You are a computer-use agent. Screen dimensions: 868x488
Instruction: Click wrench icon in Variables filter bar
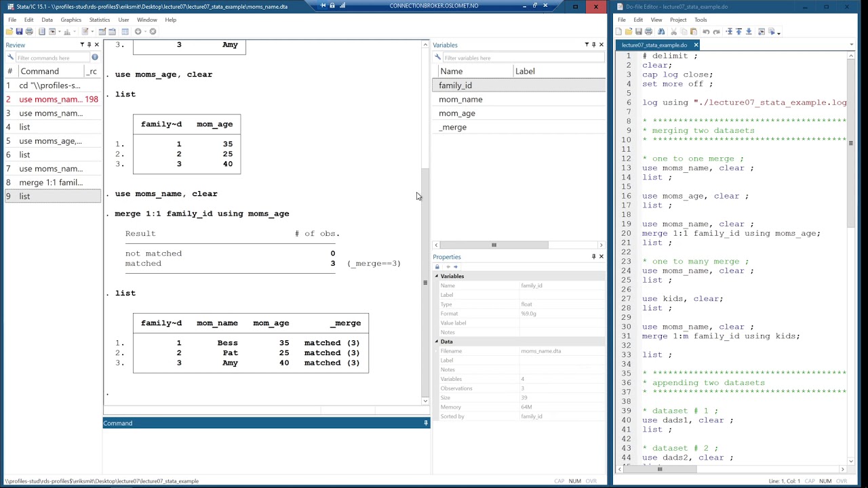pos(437,58)
